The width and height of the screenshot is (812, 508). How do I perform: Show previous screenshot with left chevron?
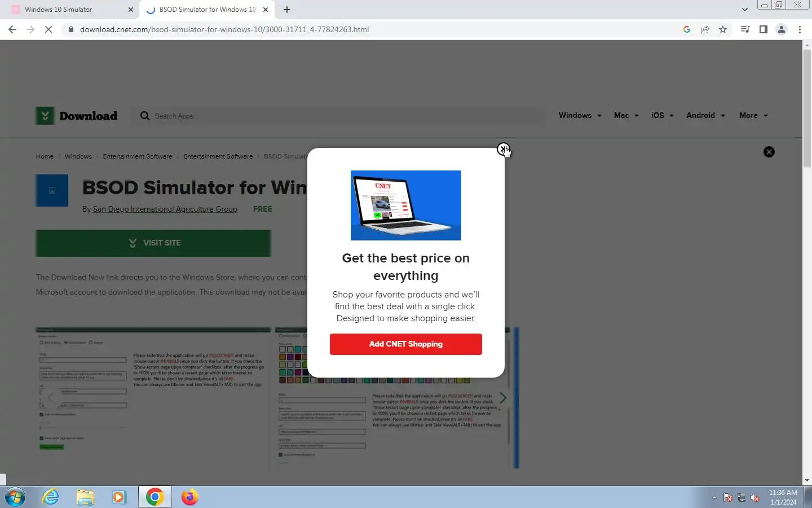[x=51, y=398]
